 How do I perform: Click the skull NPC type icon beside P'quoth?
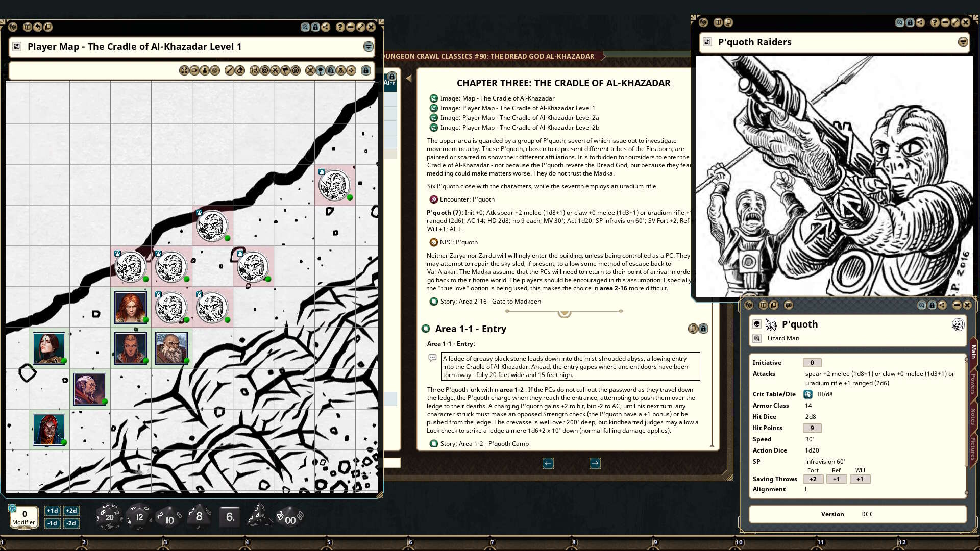pos(757,324)
